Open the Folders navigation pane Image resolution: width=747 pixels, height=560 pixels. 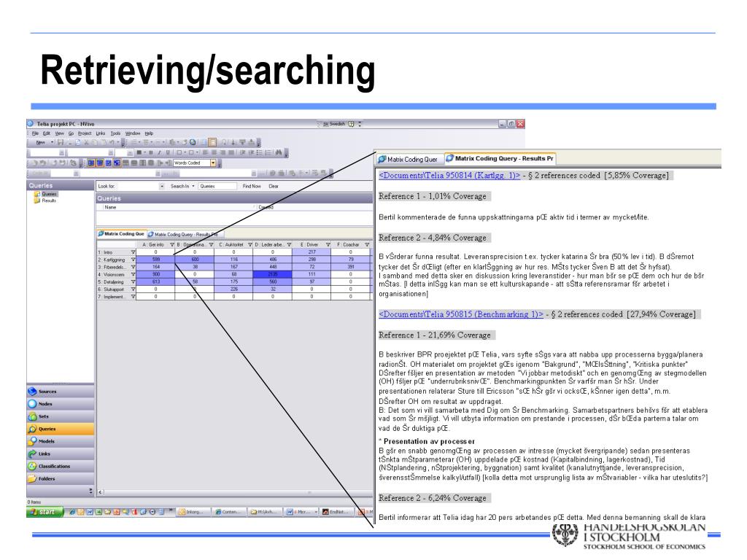[61, 478]
